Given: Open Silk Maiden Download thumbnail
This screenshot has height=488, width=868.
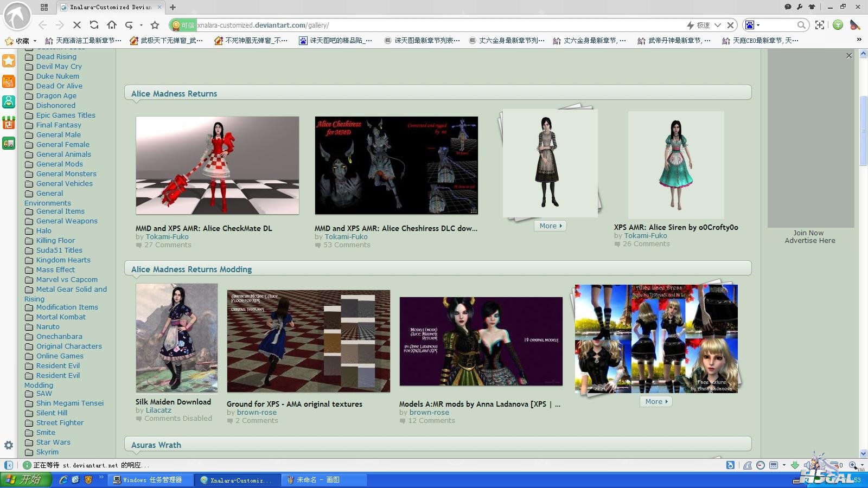Looking at the screenshot, I should tap(176, 338).
